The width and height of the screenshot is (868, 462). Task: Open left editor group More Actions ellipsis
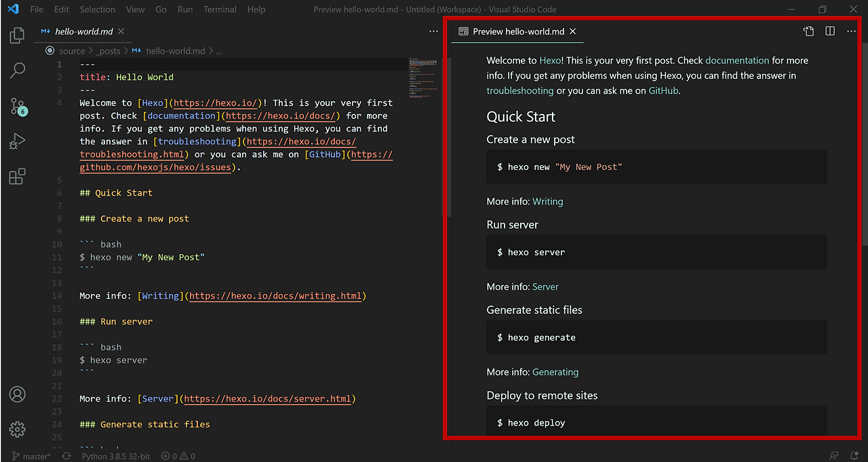coord(433,31)
